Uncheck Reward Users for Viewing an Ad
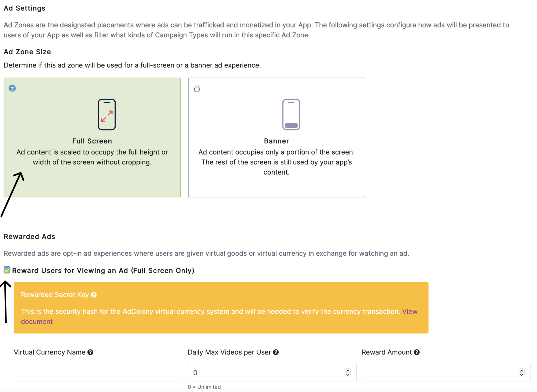This screenshot has width=537, height=392. [x=7, y=270]
